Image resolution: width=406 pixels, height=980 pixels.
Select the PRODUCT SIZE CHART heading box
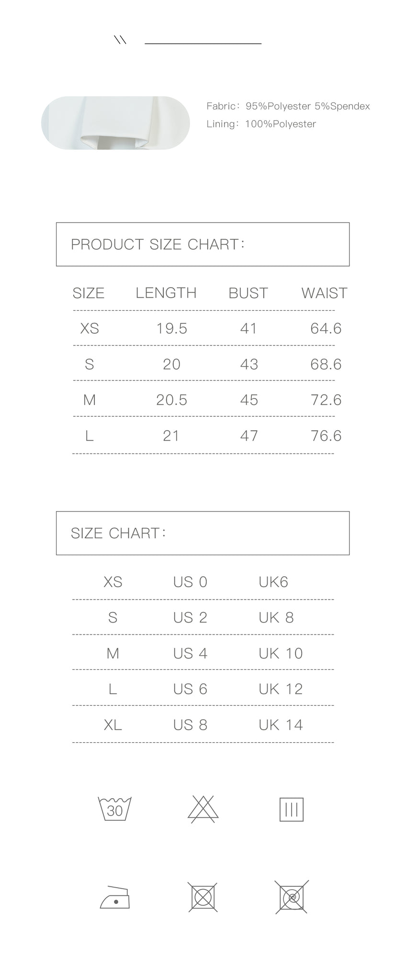pyautogui.click(x=203, y=244)
